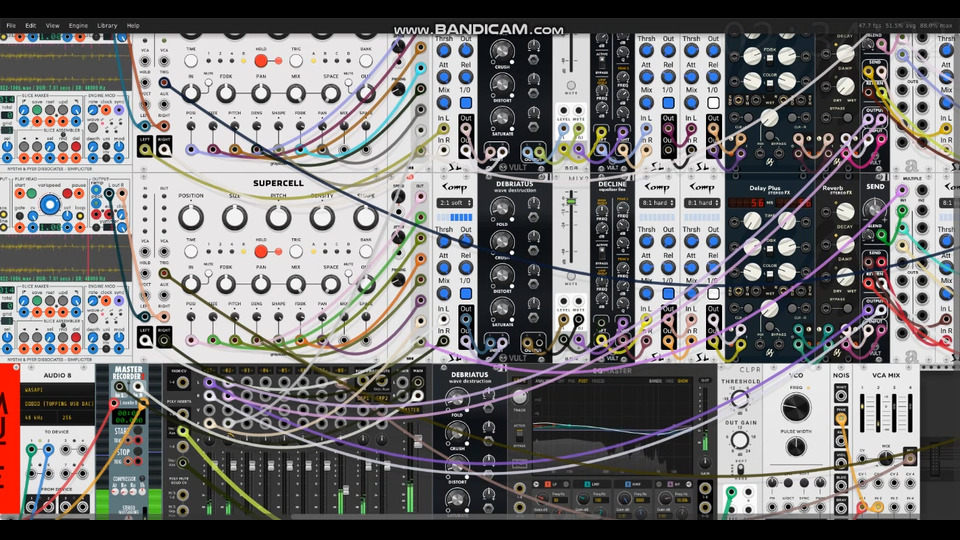Click the OUT GAIN knob on CLPR
Viewport: 960px width, 540px height.
pyautogui.click(x=740, y=440)
